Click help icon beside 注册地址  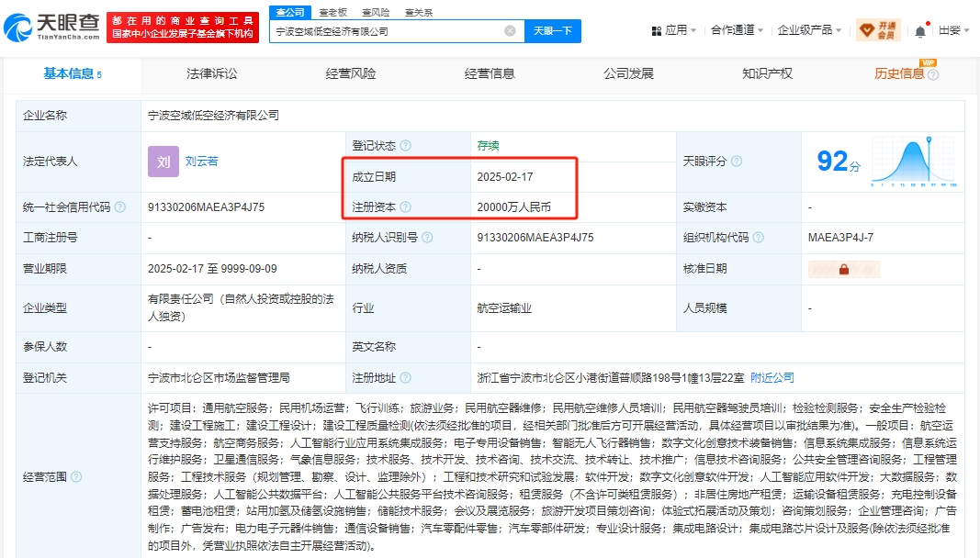[406, 377]
